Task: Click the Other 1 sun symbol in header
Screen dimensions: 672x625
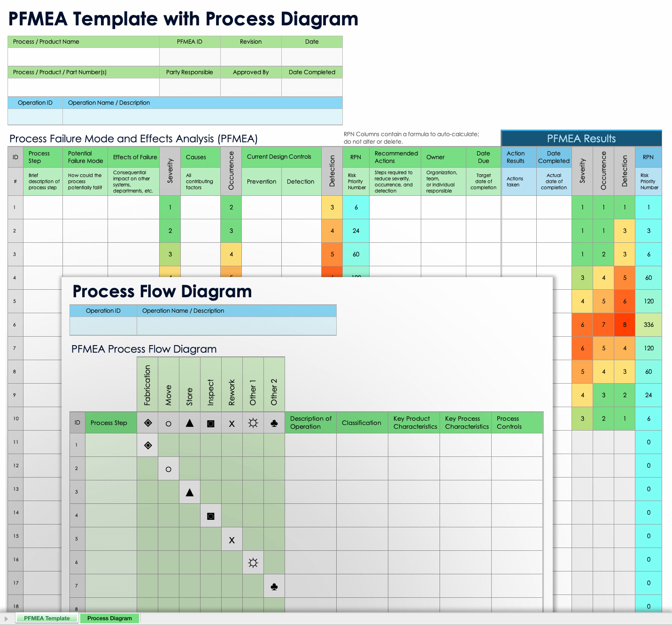Action: 253,423
